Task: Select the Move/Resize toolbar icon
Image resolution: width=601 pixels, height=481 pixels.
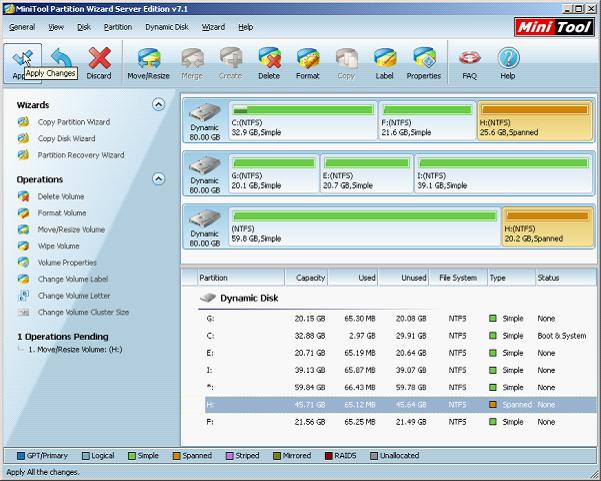Action: 148,58
